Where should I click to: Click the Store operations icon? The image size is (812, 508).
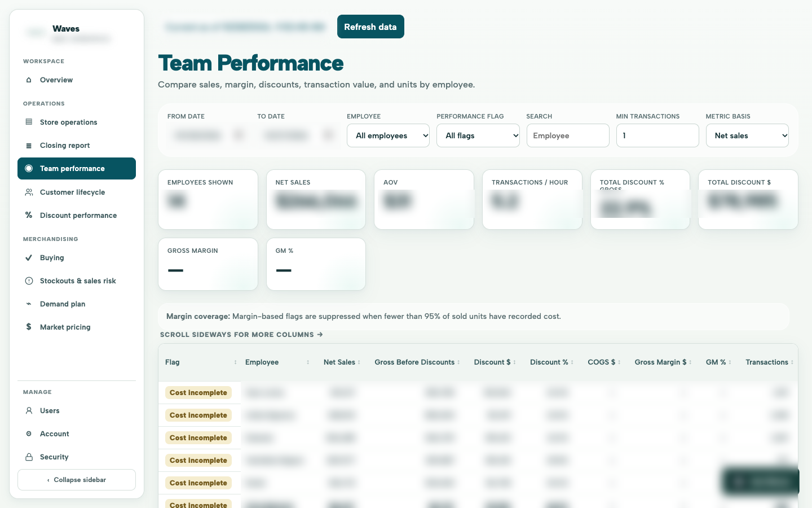(29, 122)
